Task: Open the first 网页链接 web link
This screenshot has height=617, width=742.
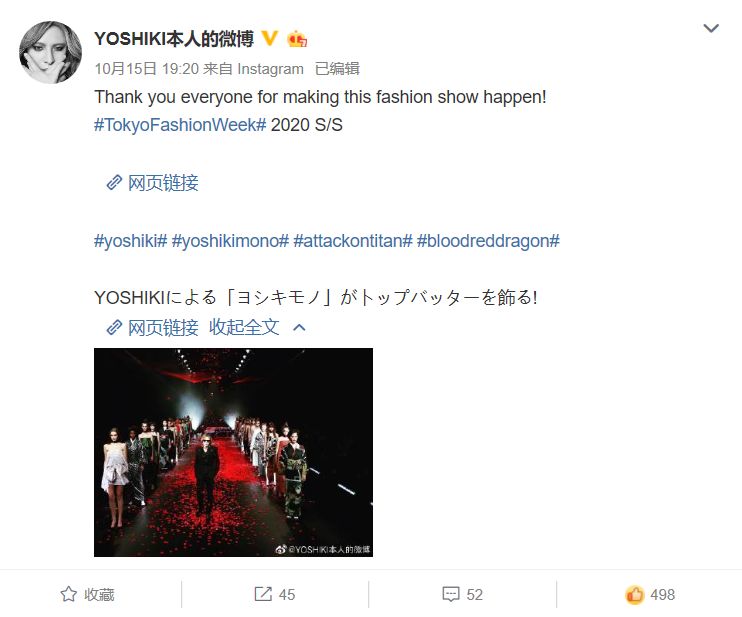Action: click(163, 183)
